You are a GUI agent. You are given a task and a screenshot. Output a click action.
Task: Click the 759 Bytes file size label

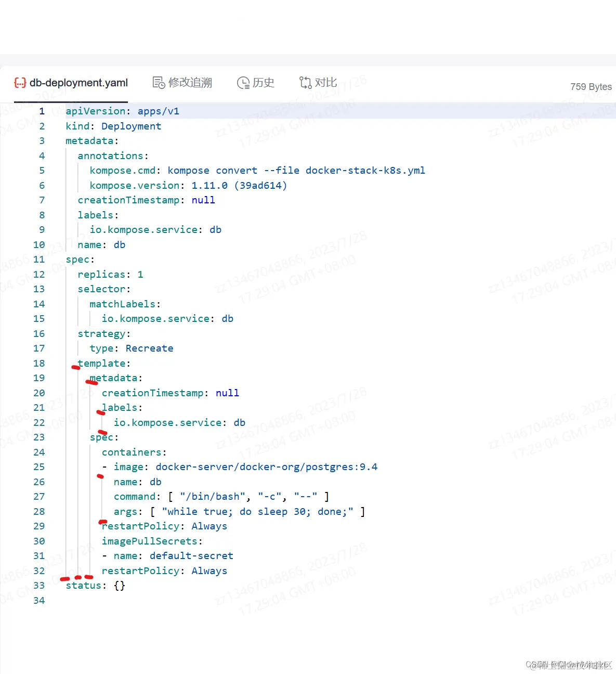click(x=591, y=87)
